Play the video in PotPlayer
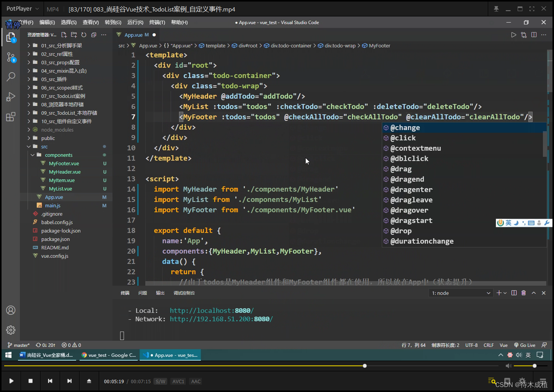This screenshot has height=392, width=554. click(x=11, y=381)
